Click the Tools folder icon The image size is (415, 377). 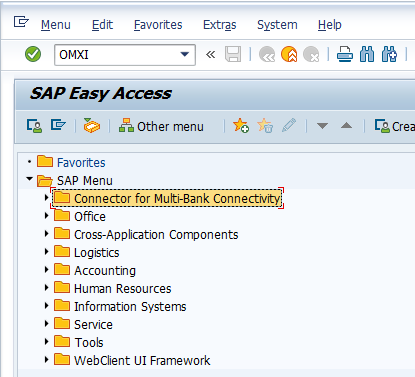[62, 341]
